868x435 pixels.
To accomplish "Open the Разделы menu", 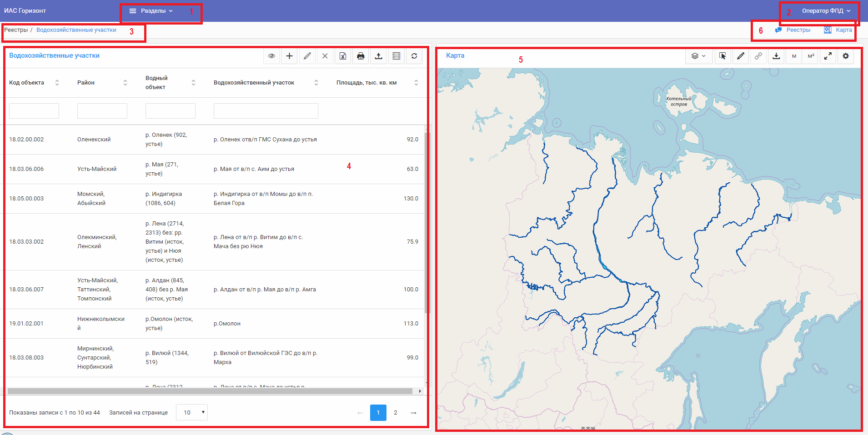I will click(x=151, y=11).
